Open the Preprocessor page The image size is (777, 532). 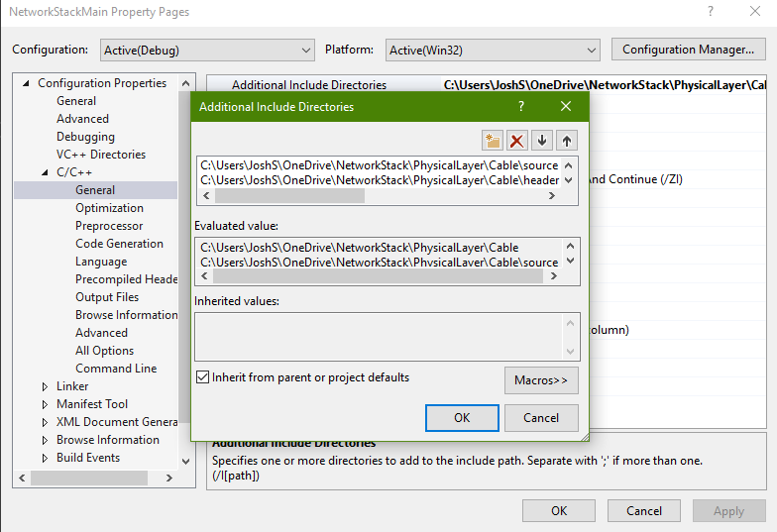point(109,226)
